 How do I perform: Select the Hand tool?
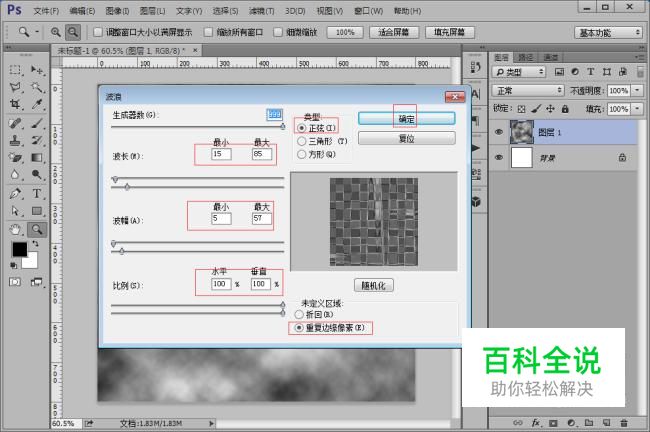point(15,229)
